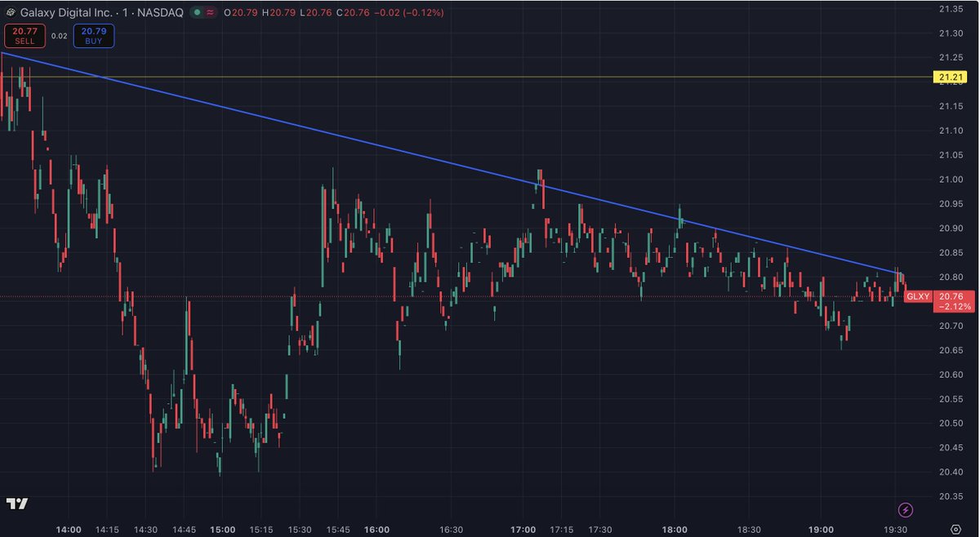Click the 19:00 time axis label
980x537 pixels.
pyautogui.click(x=821, y=530)
